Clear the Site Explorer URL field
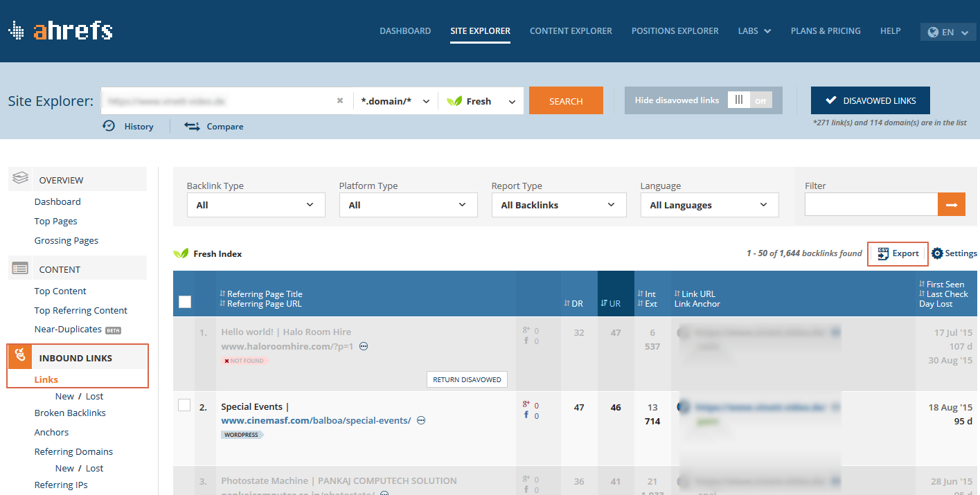980x495 pixels. pyautogui.click(x=340, y=101)
